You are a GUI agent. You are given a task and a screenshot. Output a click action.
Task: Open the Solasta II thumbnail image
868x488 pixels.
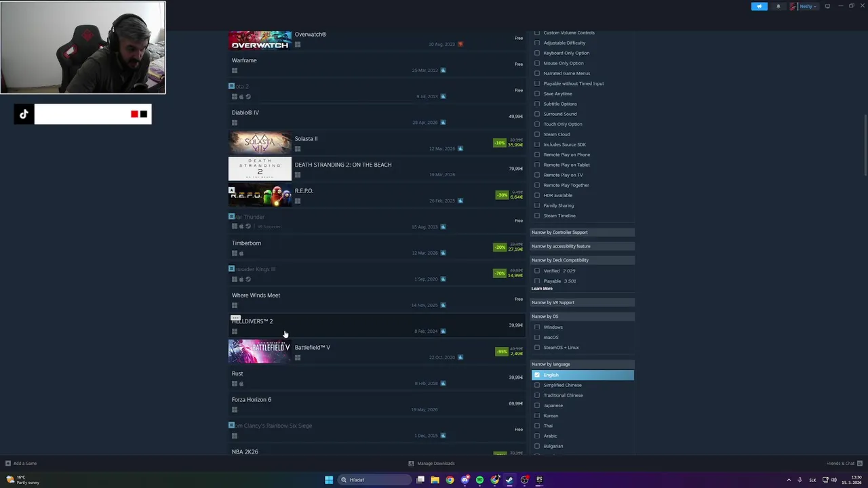coord(260,143)
